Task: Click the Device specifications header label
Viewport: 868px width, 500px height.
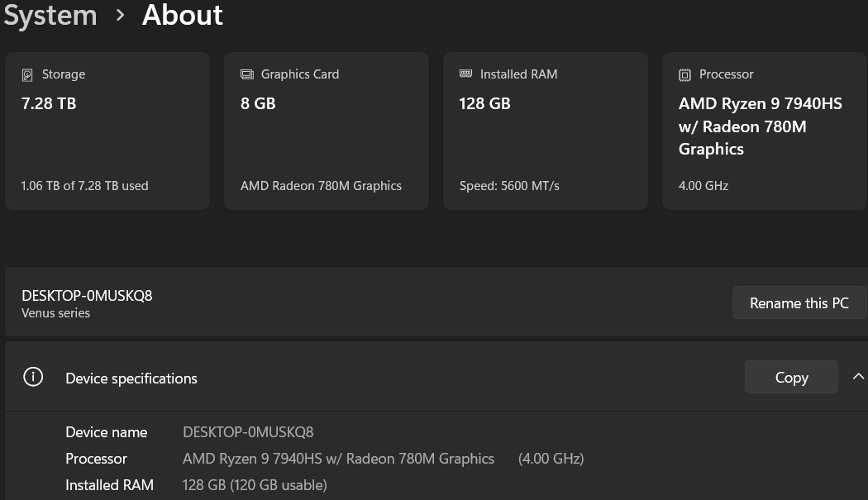Action: click(131, 379)
